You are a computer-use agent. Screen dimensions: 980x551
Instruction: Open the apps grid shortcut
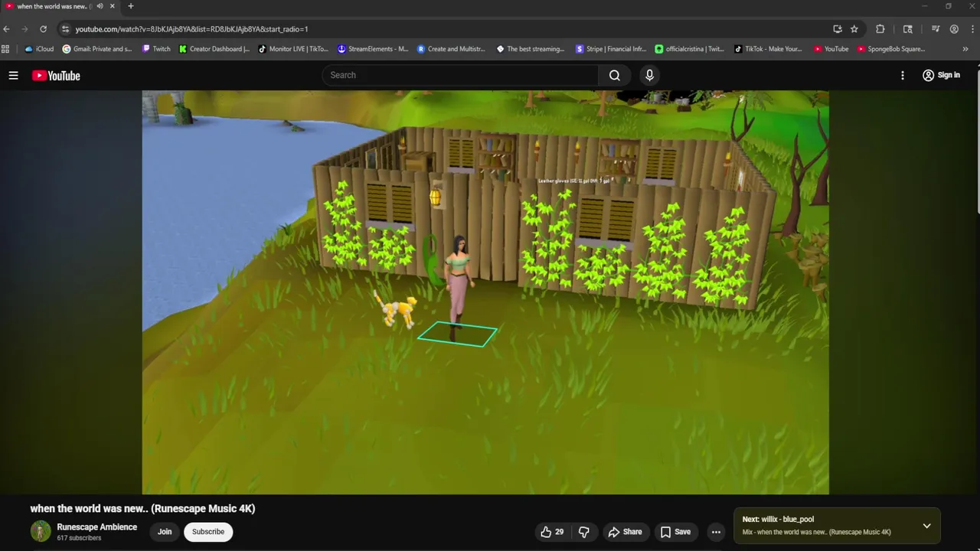click(x=6, y=49)
